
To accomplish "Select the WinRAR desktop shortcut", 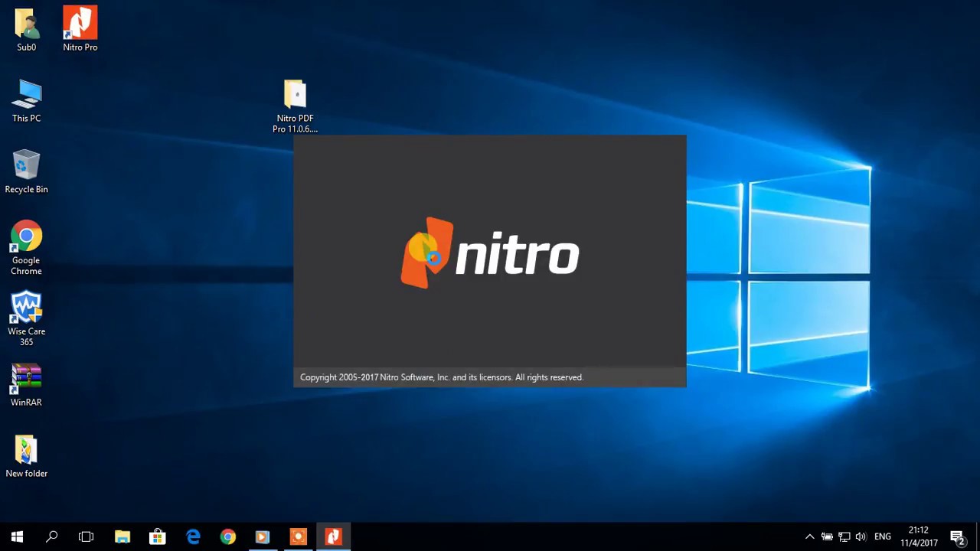I will (x=26, y=385).
